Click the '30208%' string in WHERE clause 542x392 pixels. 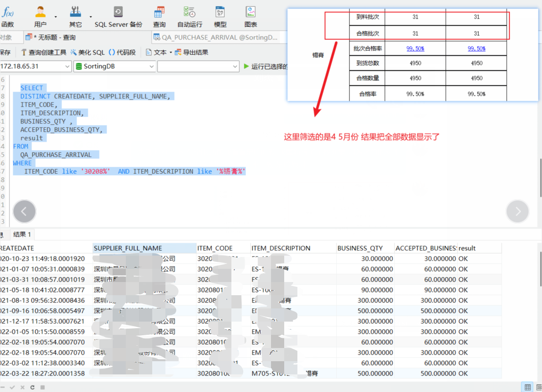(95, 171)
